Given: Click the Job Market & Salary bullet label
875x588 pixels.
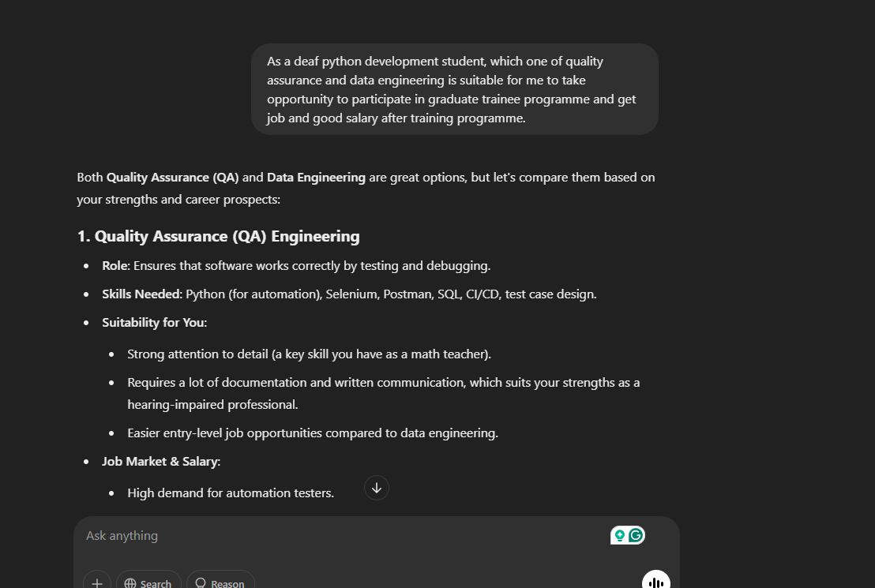Looking at the screenshot, I should (161, 462).
